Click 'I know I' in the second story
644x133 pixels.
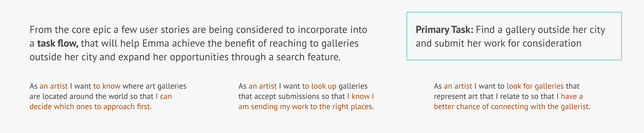pyautogui.click(x=361, y=97)
